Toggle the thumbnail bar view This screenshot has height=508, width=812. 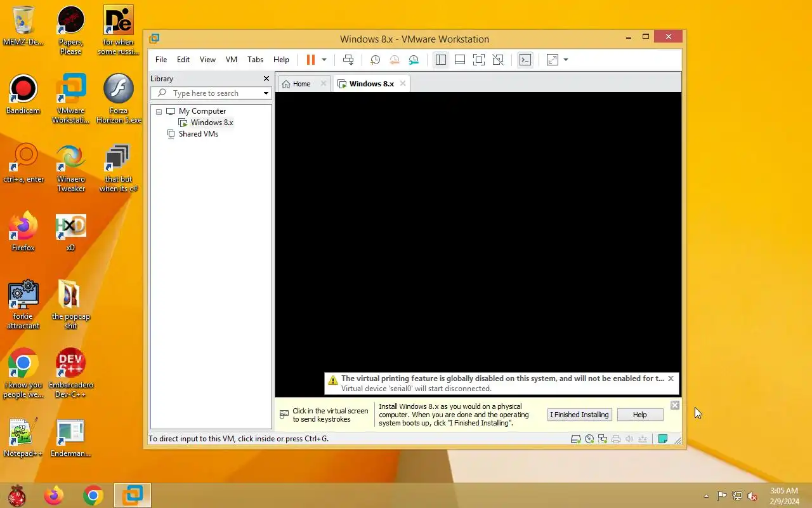460,60
